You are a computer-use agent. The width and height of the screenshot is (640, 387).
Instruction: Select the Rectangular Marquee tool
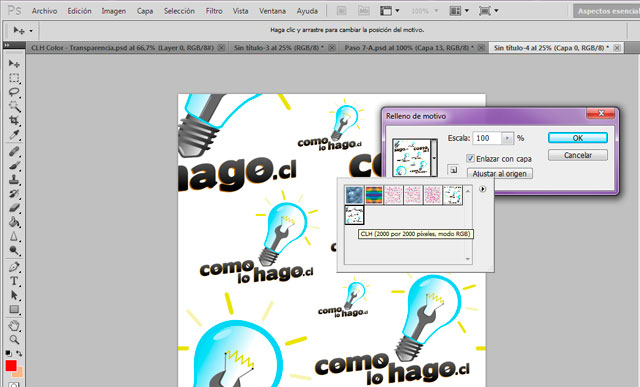14,78
